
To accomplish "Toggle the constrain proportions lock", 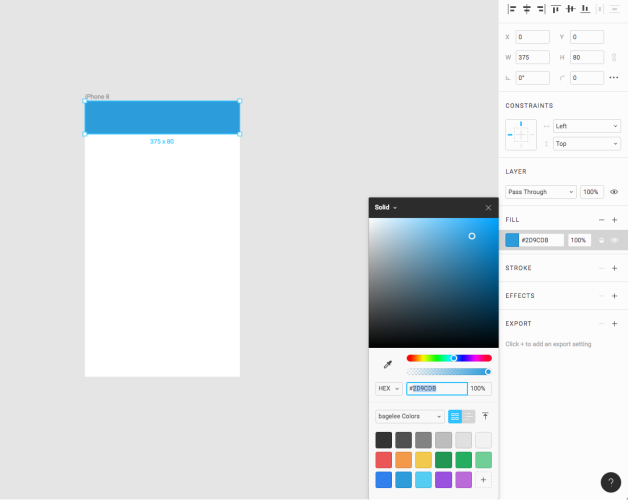I will tap(614, 57).
